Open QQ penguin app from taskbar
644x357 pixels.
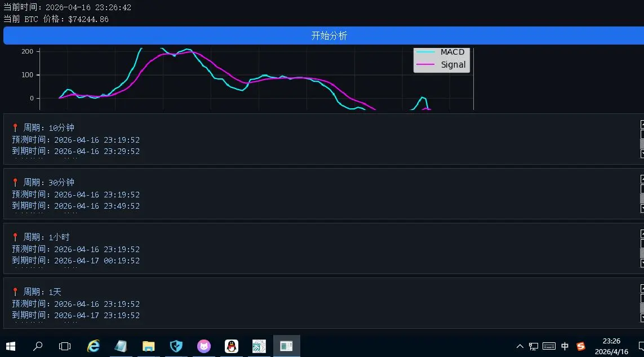(232, 346)
